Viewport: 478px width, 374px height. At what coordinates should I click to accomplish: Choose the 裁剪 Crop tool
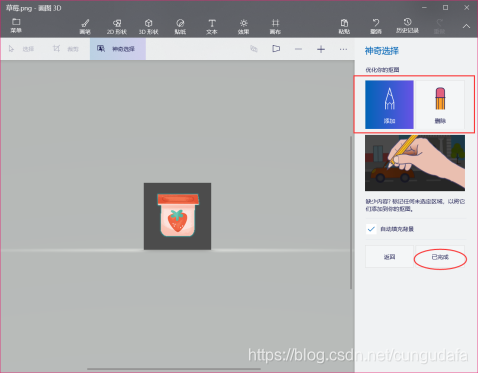click(x=65, y=49)
